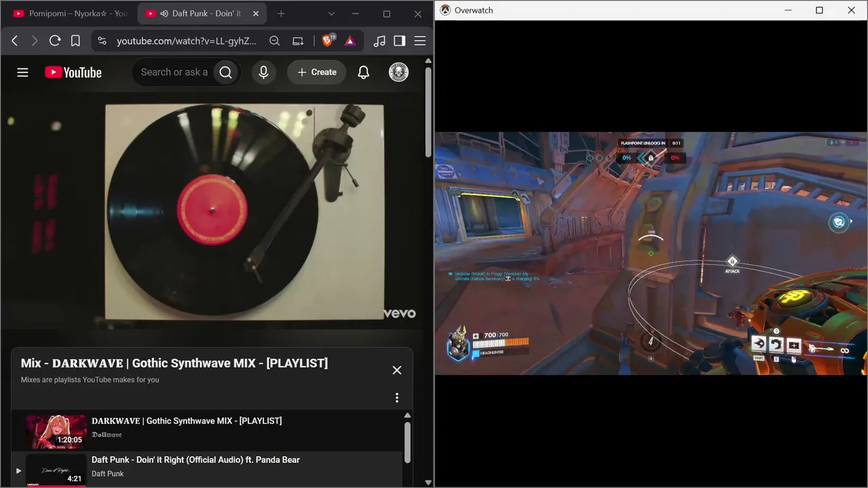
Task: Bookmark this page with the bookmark icon
Action: point(75,41)
